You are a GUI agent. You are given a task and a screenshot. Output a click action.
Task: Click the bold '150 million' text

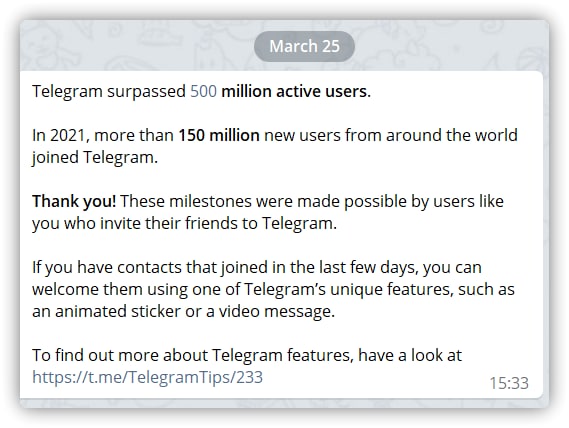[219, 135]
